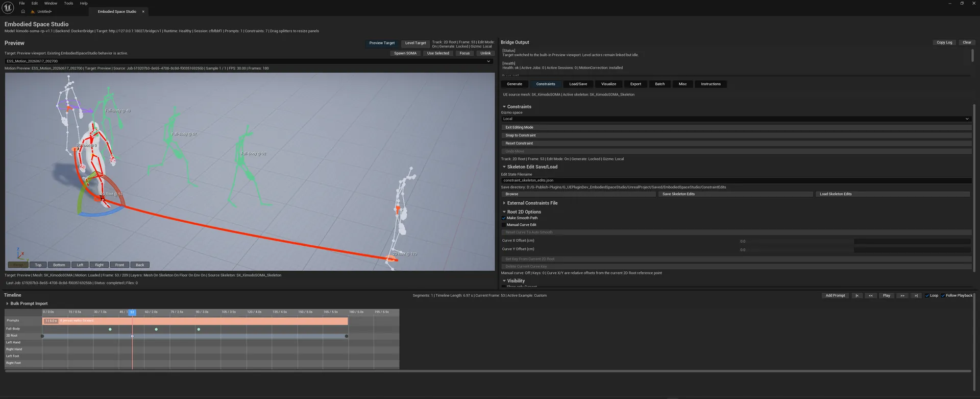Click the Browse button
The image size is (980, 399).
tap(578, 194)
